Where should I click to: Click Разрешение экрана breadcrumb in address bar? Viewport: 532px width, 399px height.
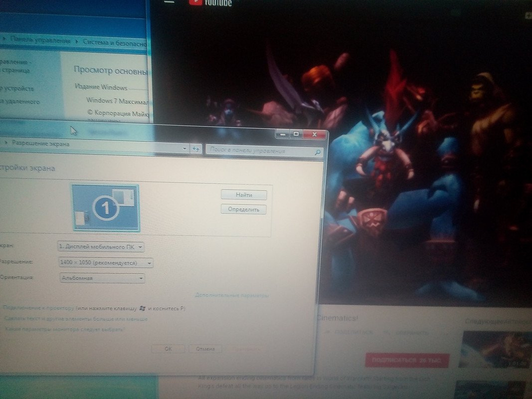pos(40,144)
